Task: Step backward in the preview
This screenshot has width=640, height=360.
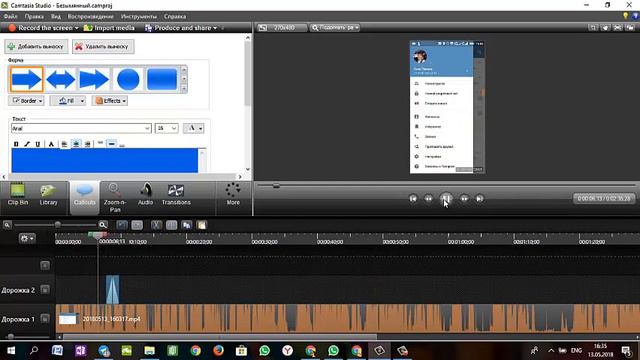Action: coord(428,199)
